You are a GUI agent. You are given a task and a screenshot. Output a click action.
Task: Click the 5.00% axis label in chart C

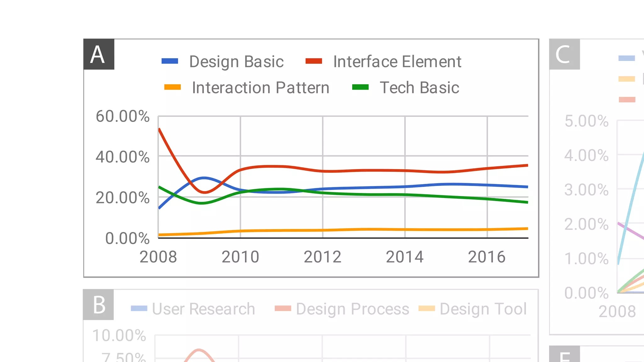[x=586, y=121]
